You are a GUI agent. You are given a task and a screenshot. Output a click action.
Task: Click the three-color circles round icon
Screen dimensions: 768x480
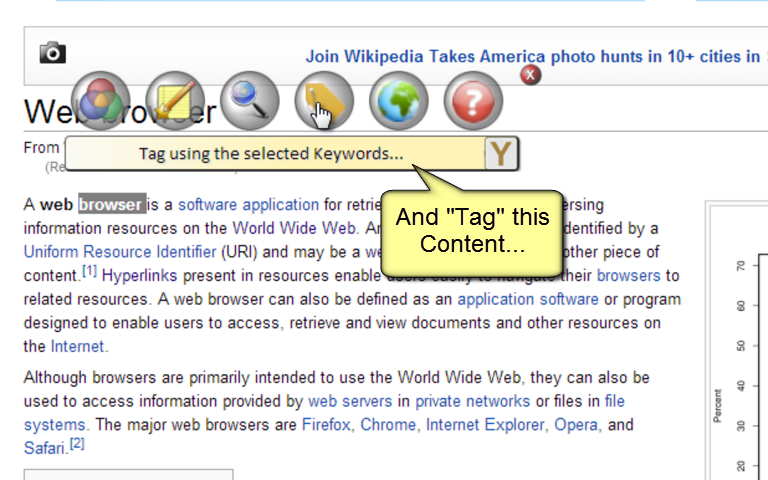100,101
